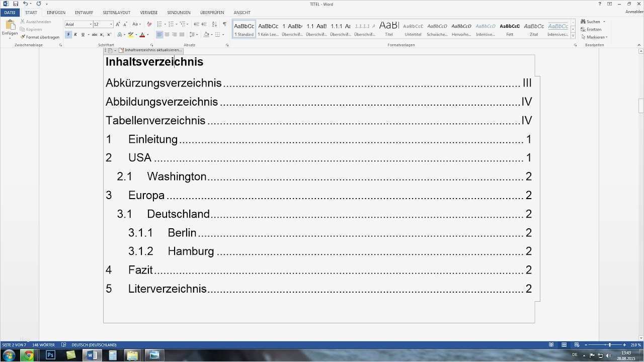Open Word from the taskbar
This screenshot has width=644, height=362.
coord(92,355)
